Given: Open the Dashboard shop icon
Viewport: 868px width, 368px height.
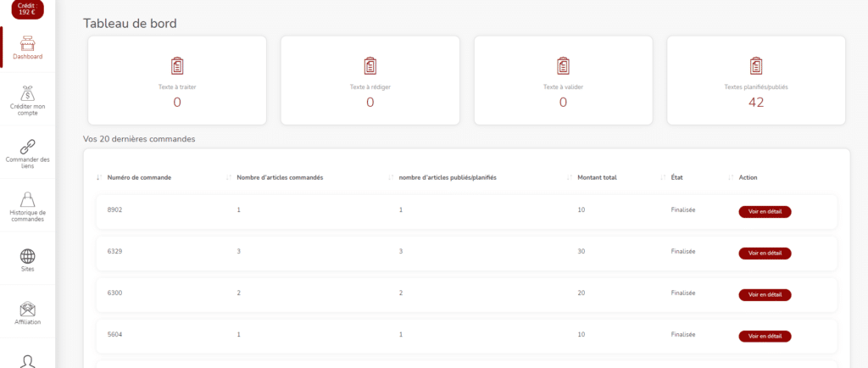Looking at the screenshot, I should (28, 43).
